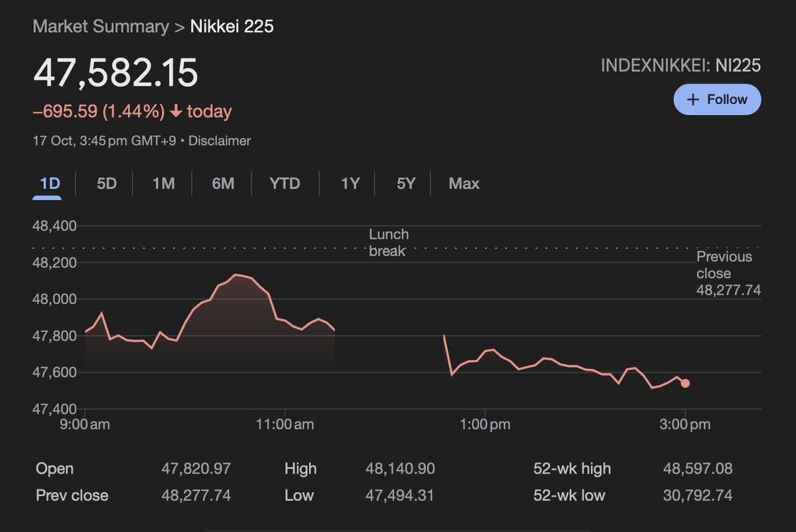Click the 52-wk high value
This screenshot has height=532, width=796.
pos(698,469)
